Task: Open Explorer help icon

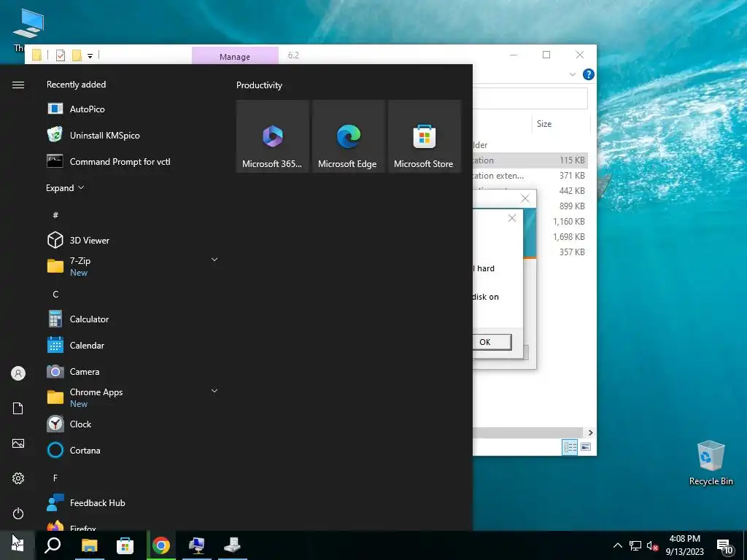Action: point(589,74)
